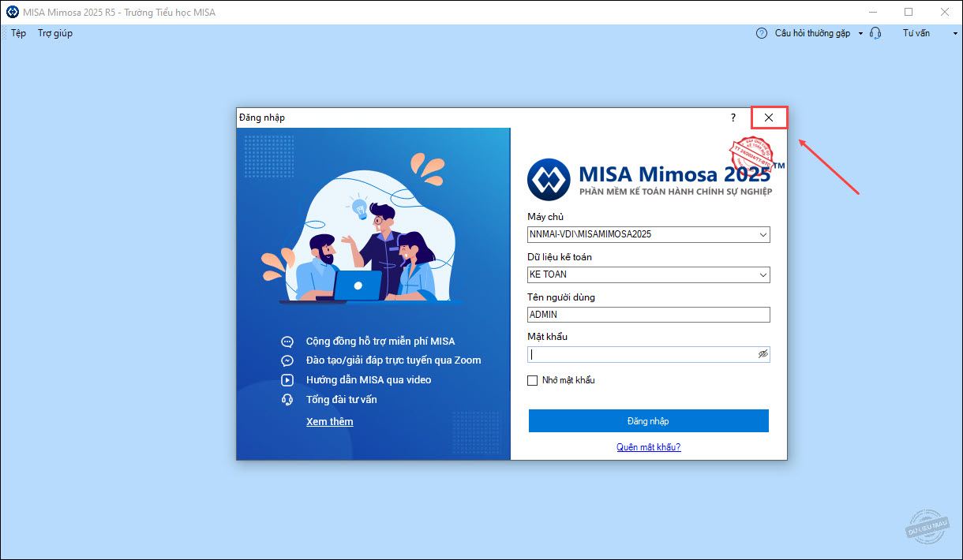This screenshot has height=560, width=963.
Task: Maximize the MISA Mimosa main window
Action: tap(909, 12)
